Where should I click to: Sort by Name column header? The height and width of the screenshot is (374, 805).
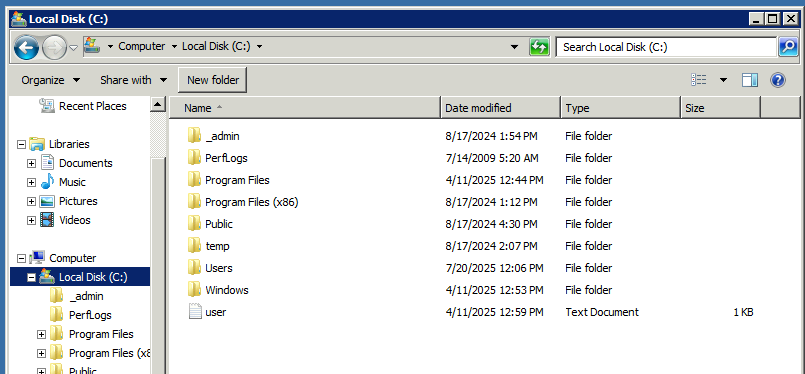tap(305, 108)
